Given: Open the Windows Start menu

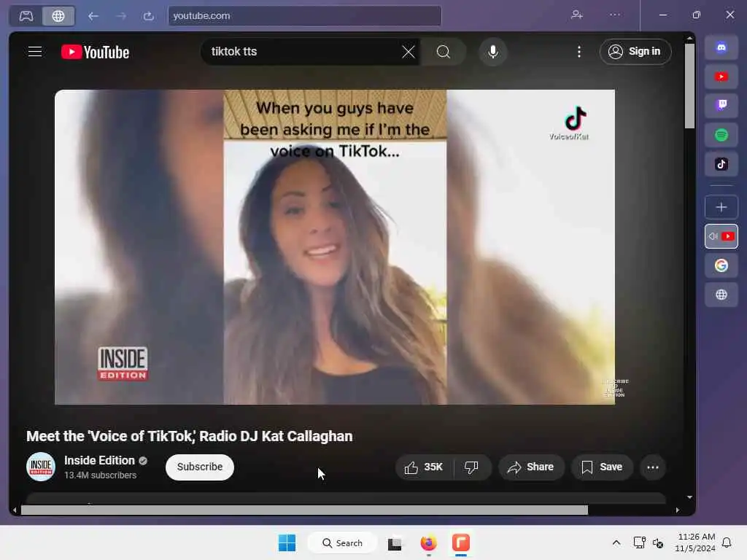Looking at the screenshot, I should pyautogui.click(x=287, y=542).
